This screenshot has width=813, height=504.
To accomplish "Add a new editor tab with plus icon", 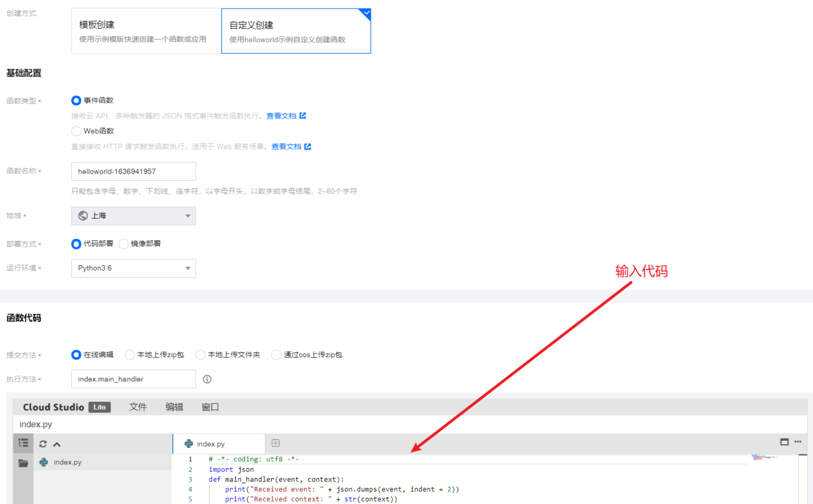I will 275,443.
